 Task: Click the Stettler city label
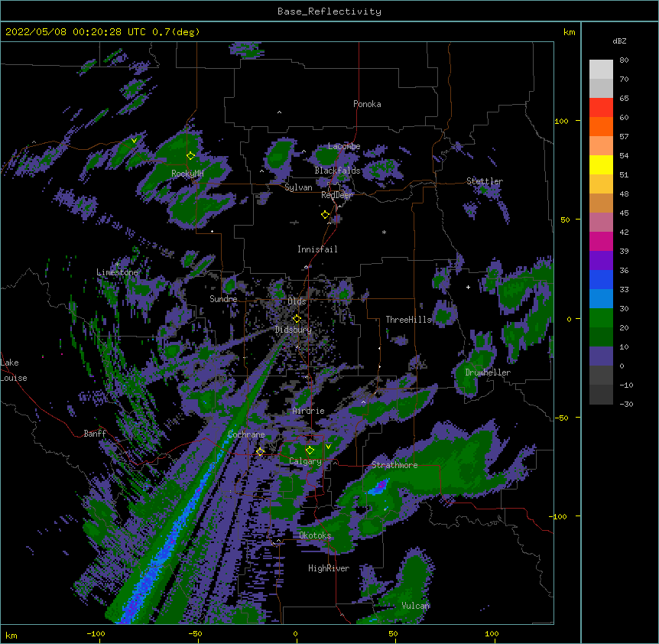click(485, 181)
